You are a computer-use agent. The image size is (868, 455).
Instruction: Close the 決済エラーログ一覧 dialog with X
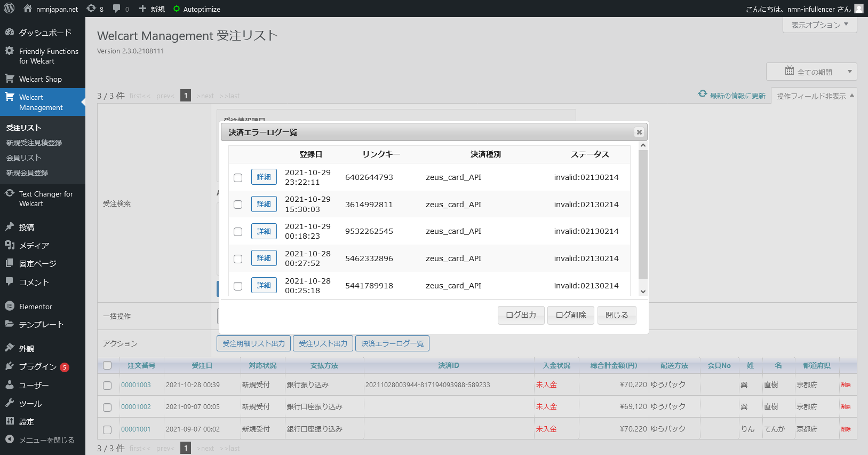(639, 132)
